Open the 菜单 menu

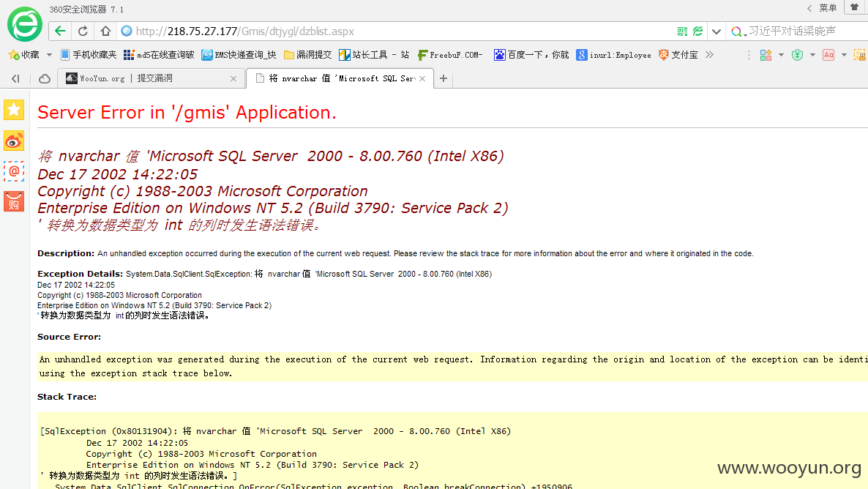coord(828,8)
